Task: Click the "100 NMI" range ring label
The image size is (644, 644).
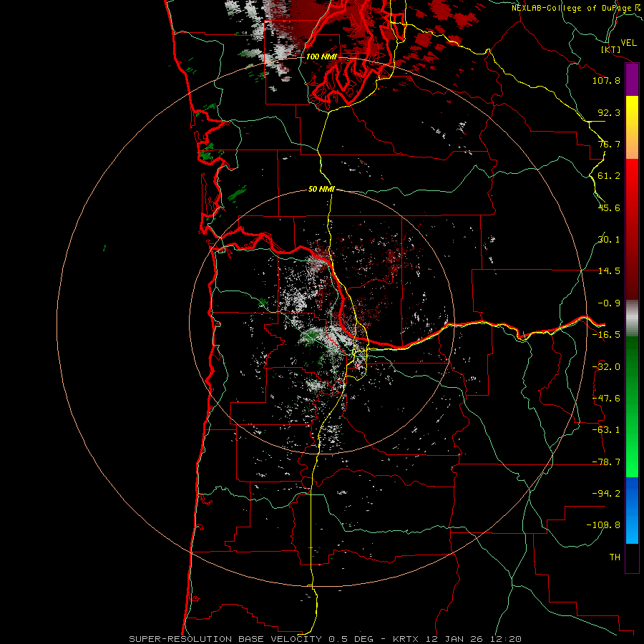Action: point(321,57)
